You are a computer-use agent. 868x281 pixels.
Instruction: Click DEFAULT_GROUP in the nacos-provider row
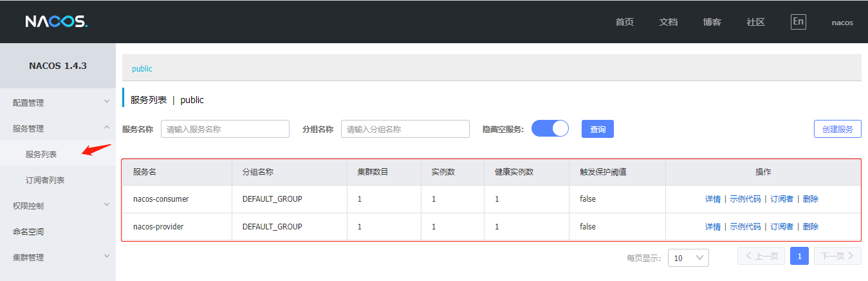[272, 227]
